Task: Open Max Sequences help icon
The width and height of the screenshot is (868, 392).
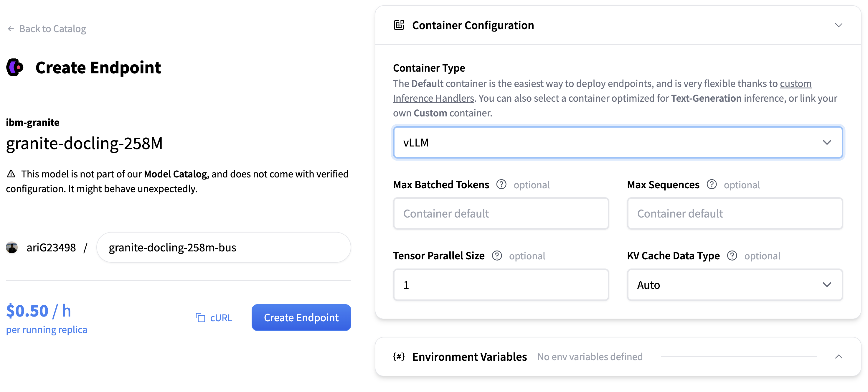Action: coord(711,185)
